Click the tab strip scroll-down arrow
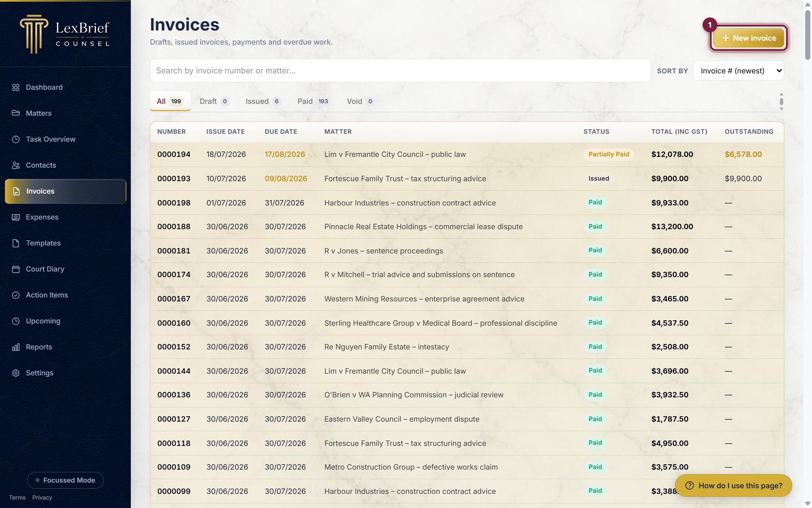 pos(782,109)
